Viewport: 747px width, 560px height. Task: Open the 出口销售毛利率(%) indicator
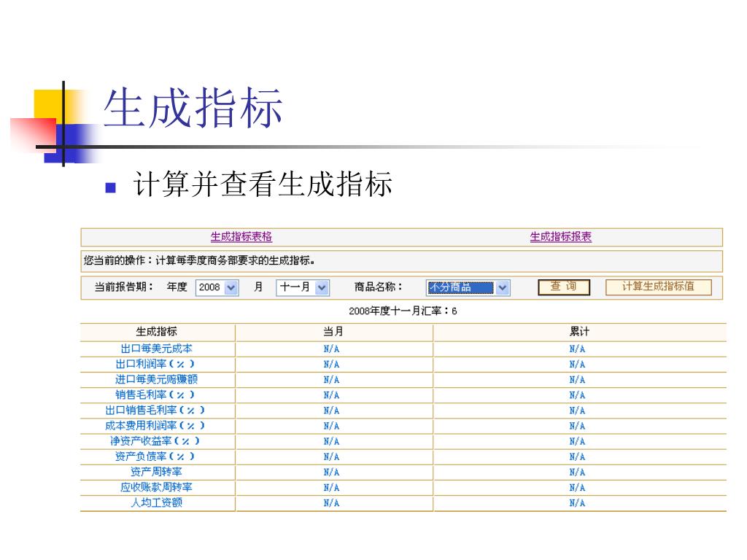point(155,410)
